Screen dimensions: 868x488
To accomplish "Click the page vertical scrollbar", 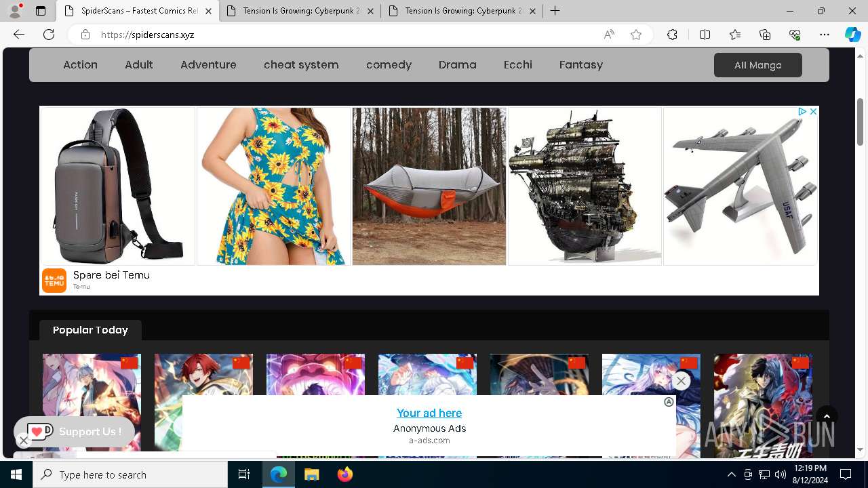I will coord(860,122).
